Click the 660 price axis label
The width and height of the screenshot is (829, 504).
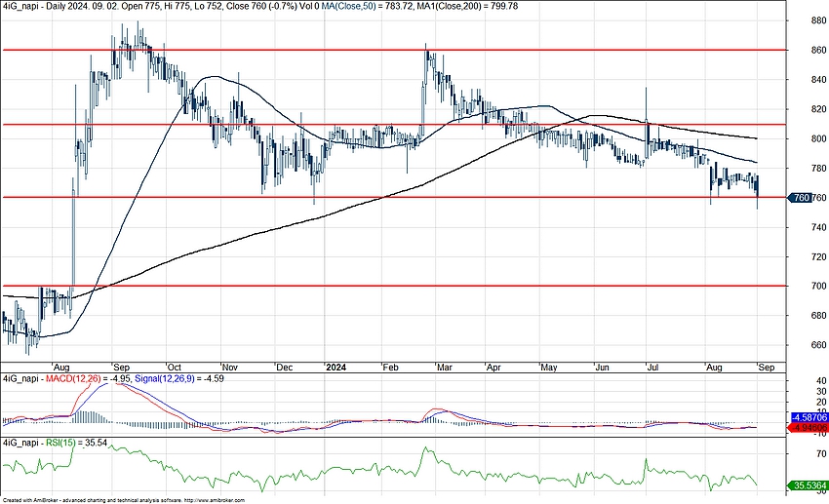[x=818, y=345]
